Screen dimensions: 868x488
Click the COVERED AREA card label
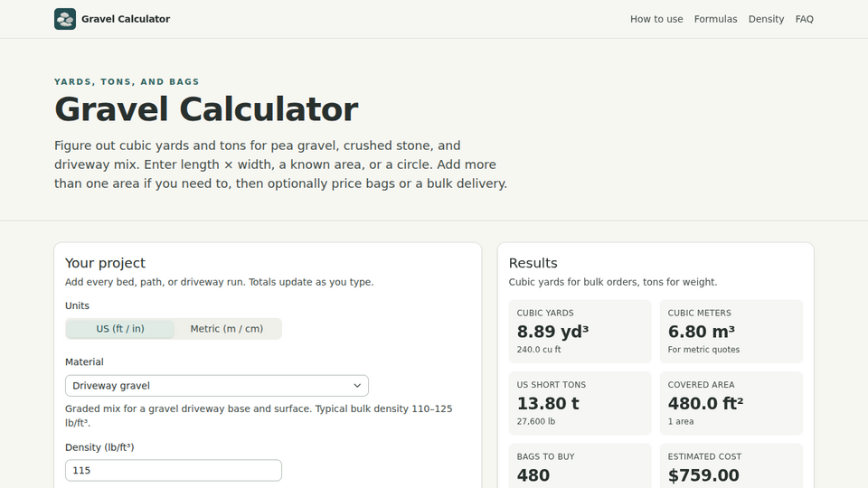[x=701, y=385]
